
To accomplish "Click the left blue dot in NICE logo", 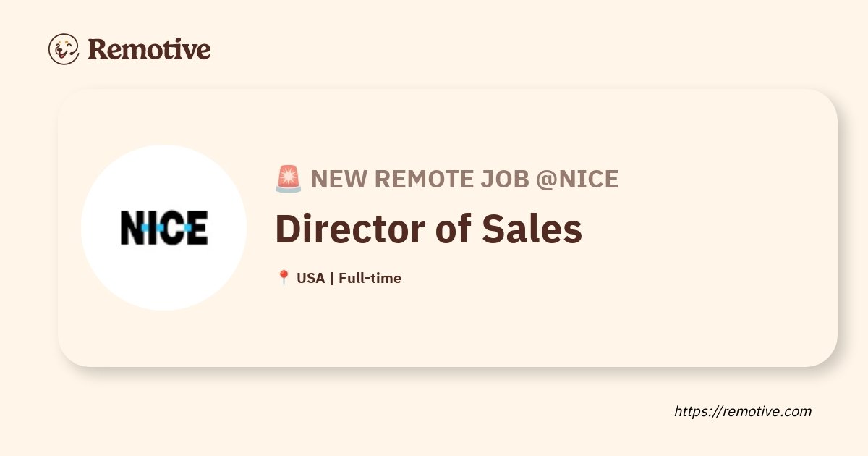I will pos(145,228).
